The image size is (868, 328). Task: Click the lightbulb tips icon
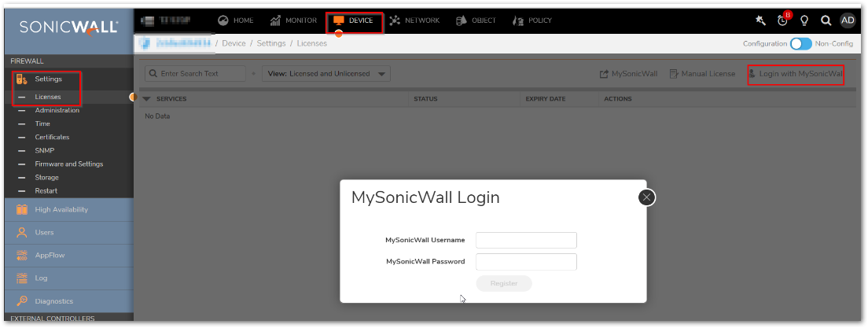point(804,21)
